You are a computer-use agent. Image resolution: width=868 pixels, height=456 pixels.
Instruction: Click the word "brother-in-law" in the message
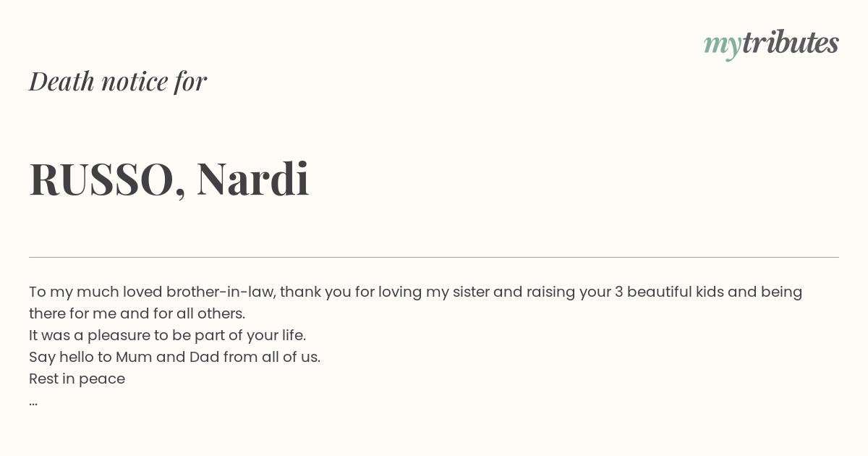[221, 292]
